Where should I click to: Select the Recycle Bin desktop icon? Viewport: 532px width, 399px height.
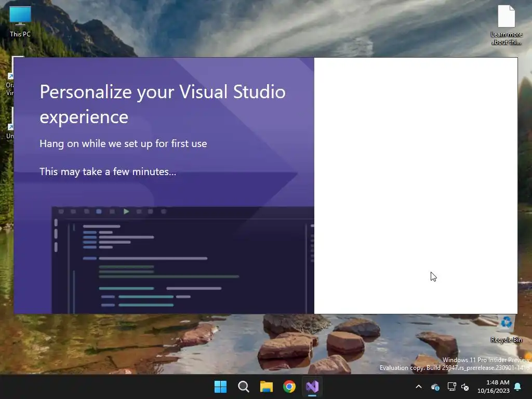[x=506, y=330]
